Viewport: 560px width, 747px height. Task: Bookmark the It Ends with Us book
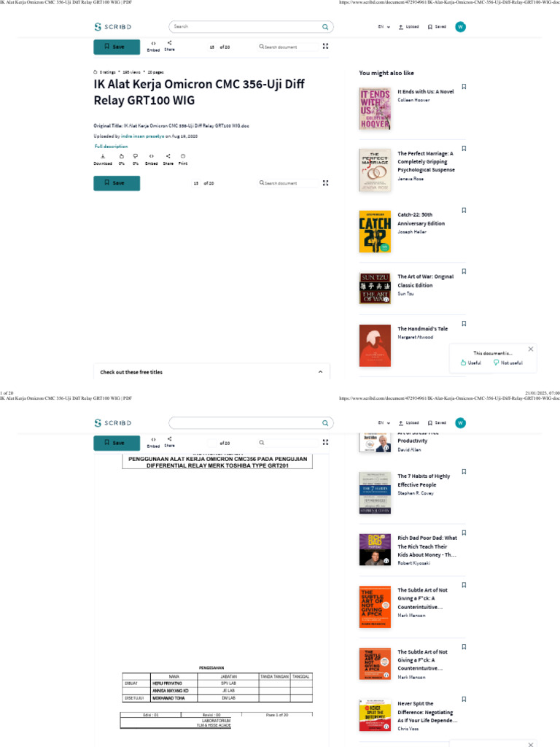(464, 87)
